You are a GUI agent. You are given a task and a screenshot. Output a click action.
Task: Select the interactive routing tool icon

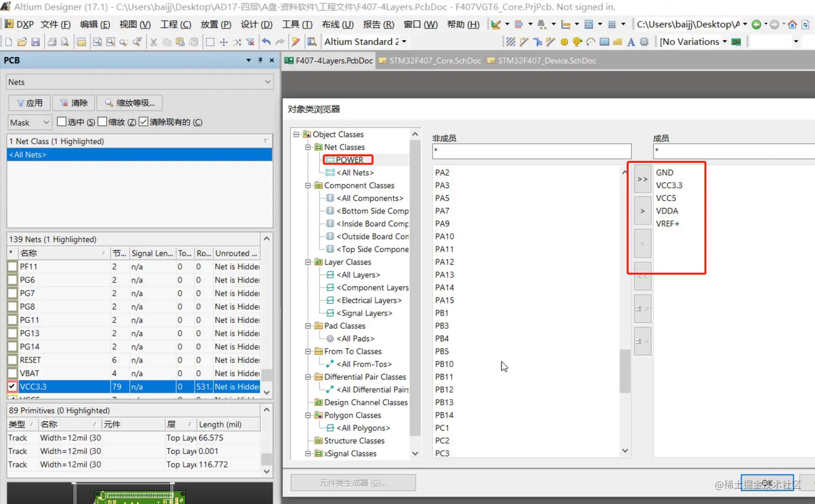(524, 42)
